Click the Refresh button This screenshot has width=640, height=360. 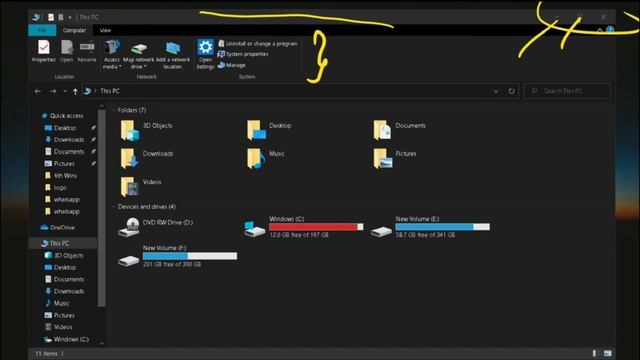511,91
